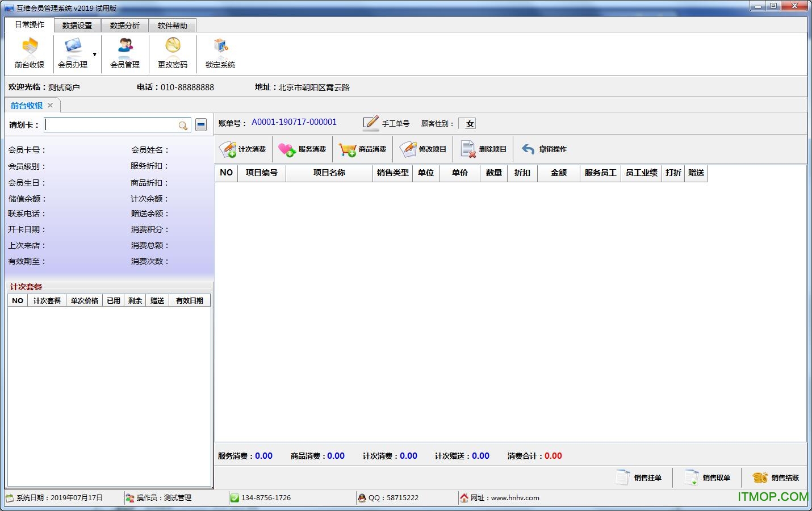Expand the 会员办理 dropdown arrow

(x=95, y=55)
